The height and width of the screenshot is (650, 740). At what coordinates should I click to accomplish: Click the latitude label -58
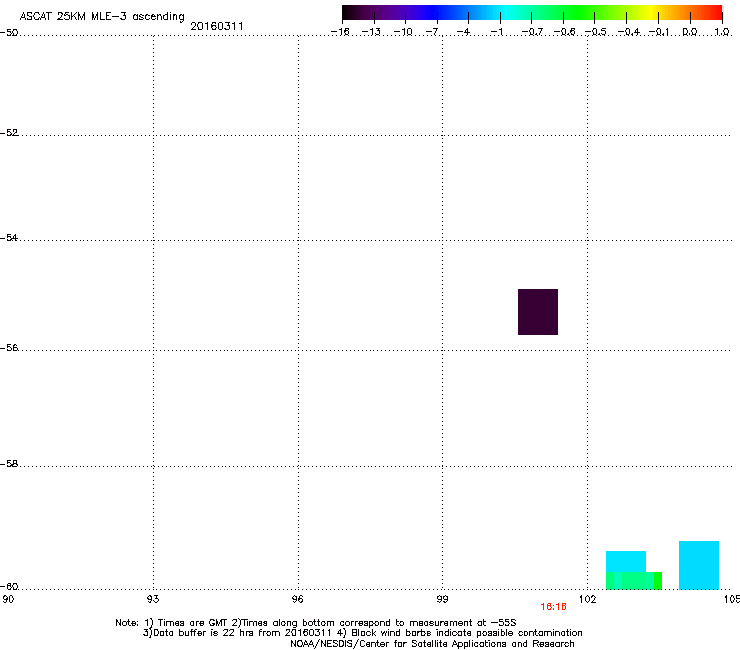click(9, 464)
